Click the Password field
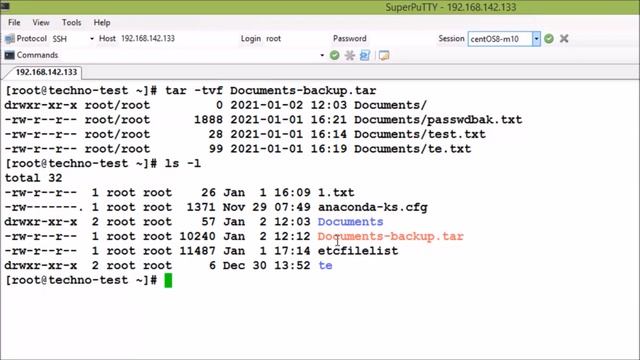This screenshot has width=640, height=360. click(349, 38)
